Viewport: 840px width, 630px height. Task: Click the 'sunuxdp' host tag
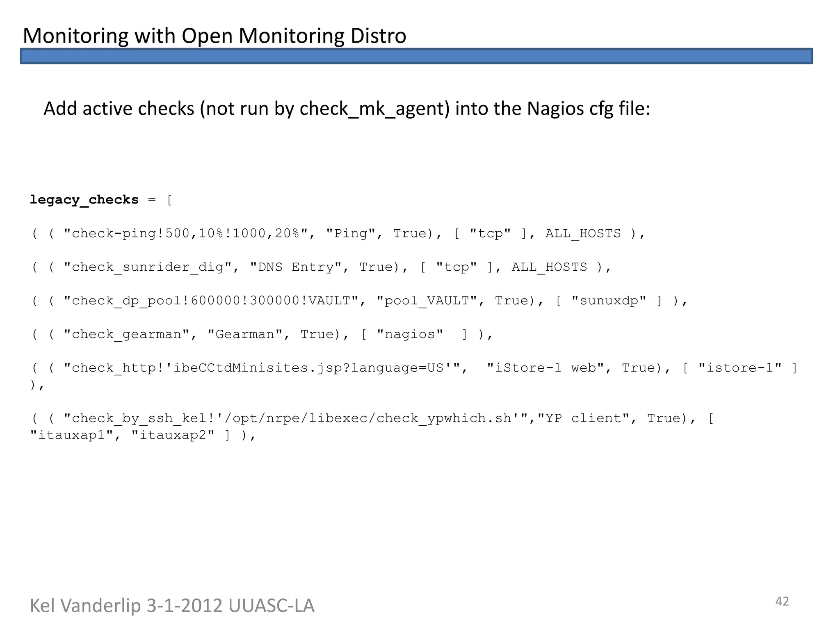[x=609, y=301]
